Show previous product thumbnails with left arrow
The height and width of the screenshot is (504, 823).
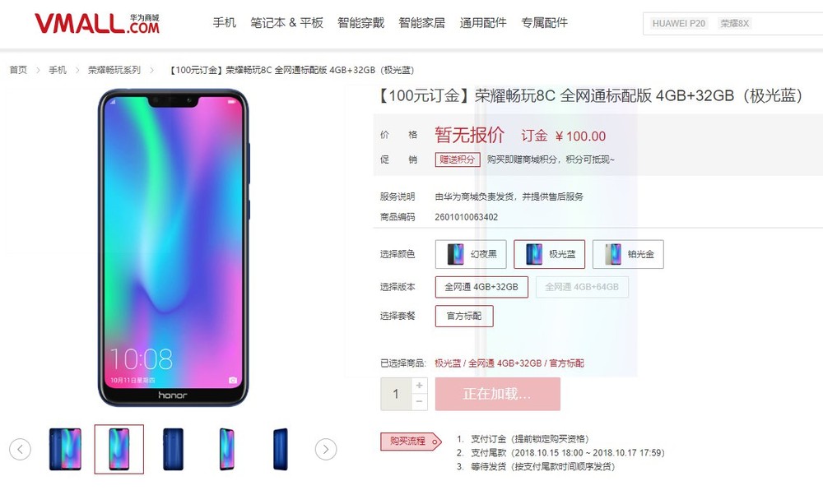click(x=20, y=450)
